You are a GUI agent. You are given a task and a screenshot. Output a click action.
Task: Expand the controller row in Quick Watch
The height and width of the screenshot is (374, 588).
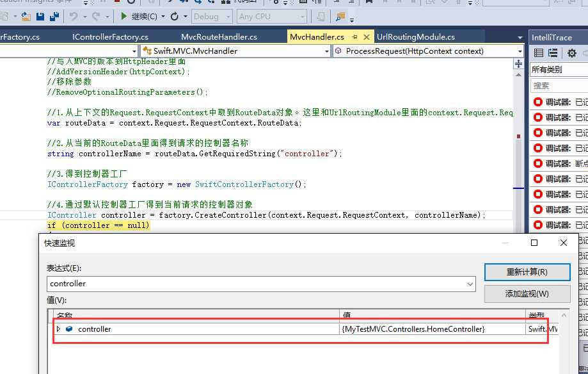58,329
